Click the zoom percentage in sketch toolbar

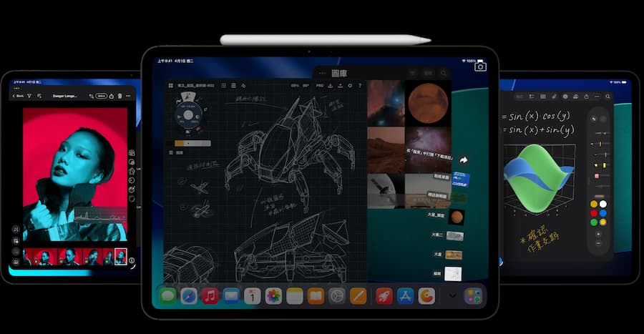tap(295, 85)
